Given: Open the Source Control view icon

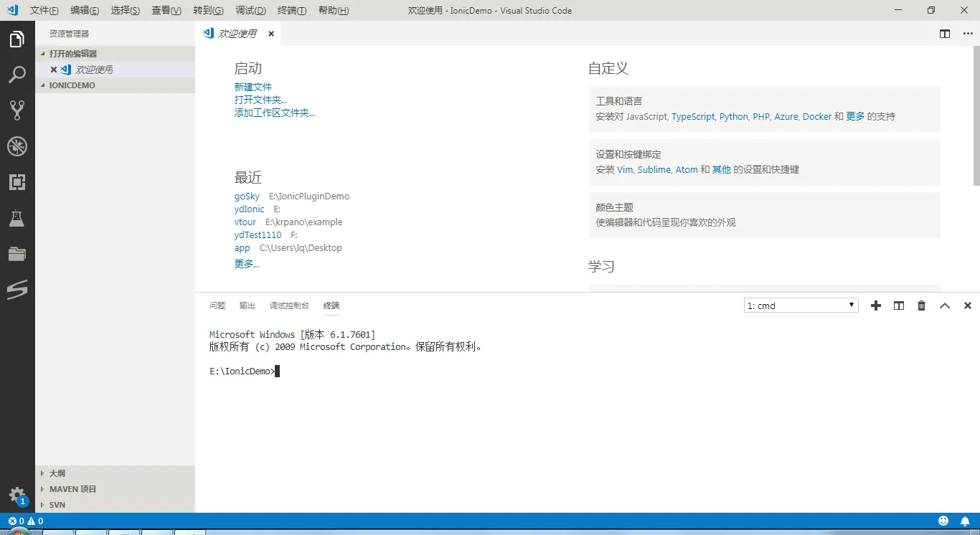Looking at the screenshot, I should point(17,110).
